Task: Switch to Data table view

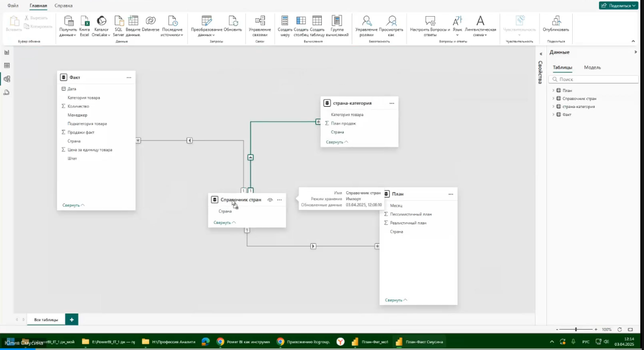Action: 6,65
